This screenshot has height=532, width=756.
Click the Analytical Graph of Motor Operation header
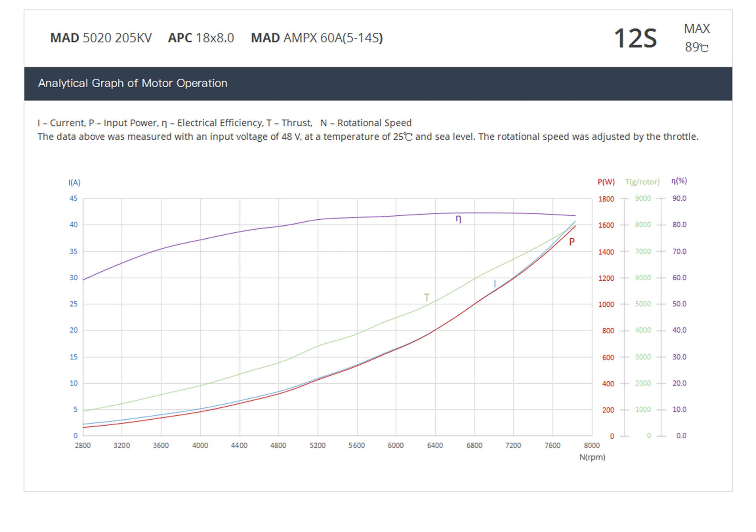pyautogui.click(x=133, y=83)
